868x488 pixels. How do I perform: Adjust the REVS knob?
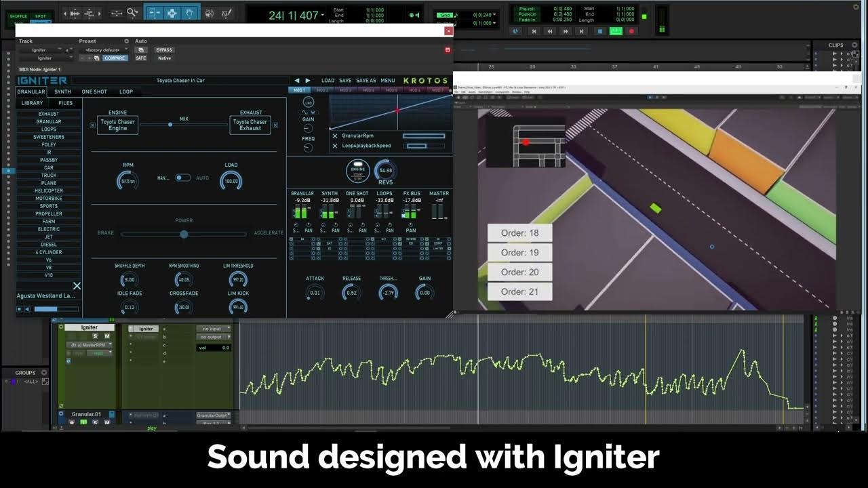coord(386,170)
